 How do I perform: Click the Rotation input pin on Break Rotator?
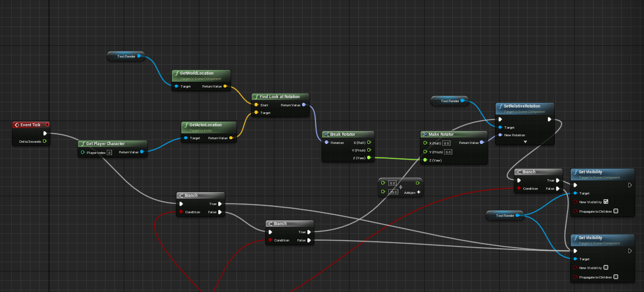point(326,142)
